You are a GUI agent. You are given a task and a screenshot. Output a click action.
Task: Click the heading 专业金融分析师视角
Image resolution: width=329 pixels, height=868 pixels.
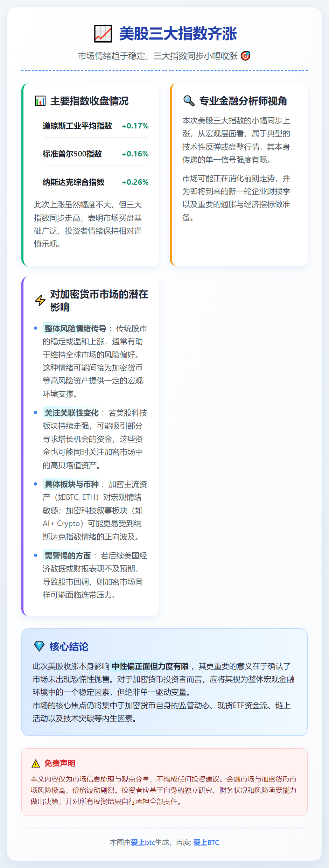[x=243, y=101]
